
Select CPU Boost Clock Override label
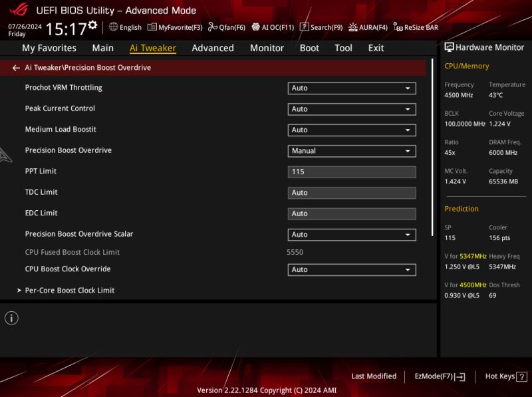point(68,269)
